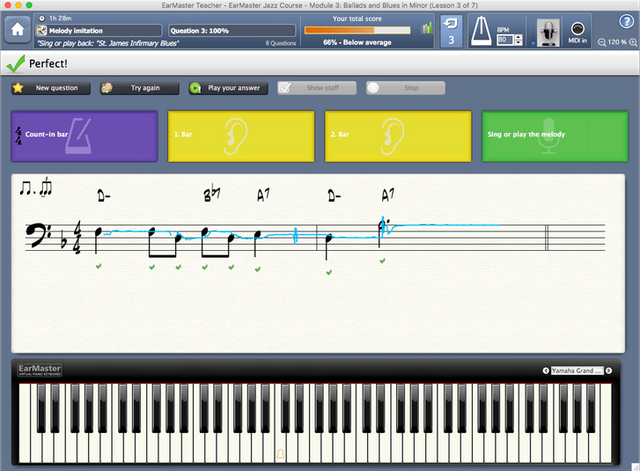Click the repeat count 3 icon
The height and width of the screenshot is (471, 640).
(x=451, y=31)
